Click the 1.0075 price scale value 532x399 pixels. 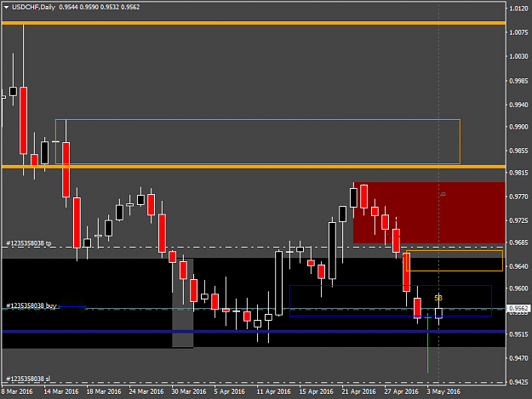click(x=518, y=32)
